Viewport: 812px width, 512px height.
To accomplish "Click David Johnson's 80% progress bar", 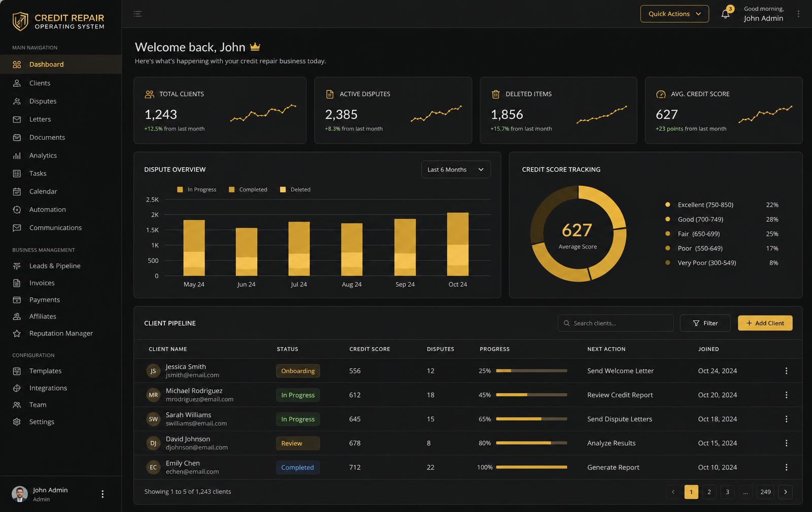I will [531, 443].
